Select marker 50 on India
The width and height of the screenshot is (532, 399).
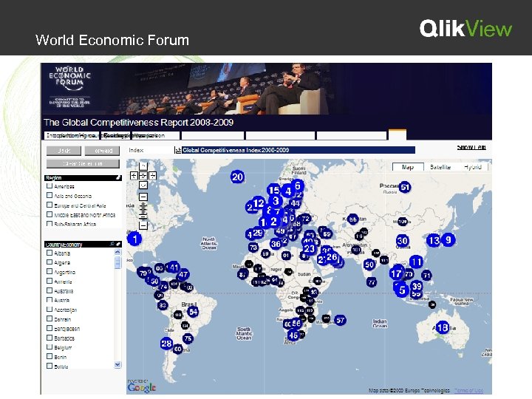pos(369,265)
